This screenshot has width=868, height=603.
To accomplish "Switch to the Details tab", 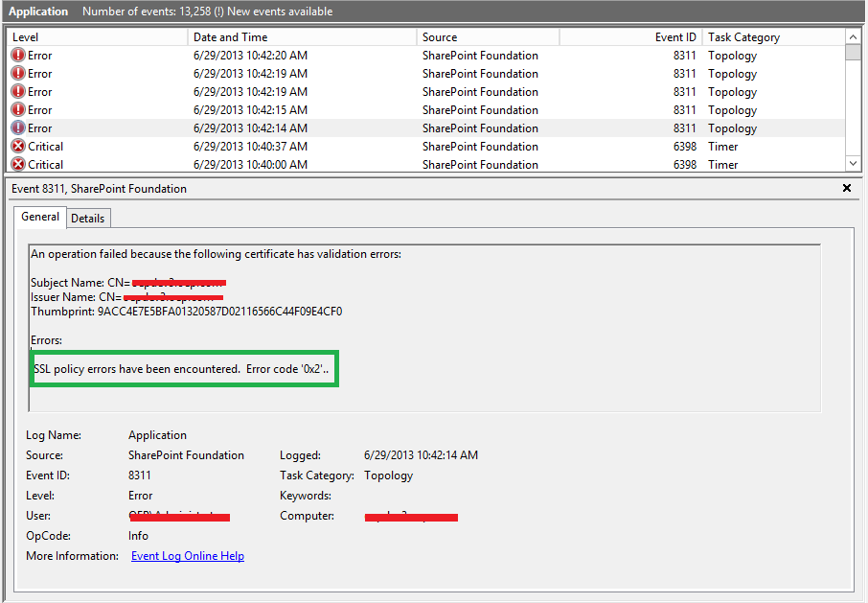I will 88,219.
